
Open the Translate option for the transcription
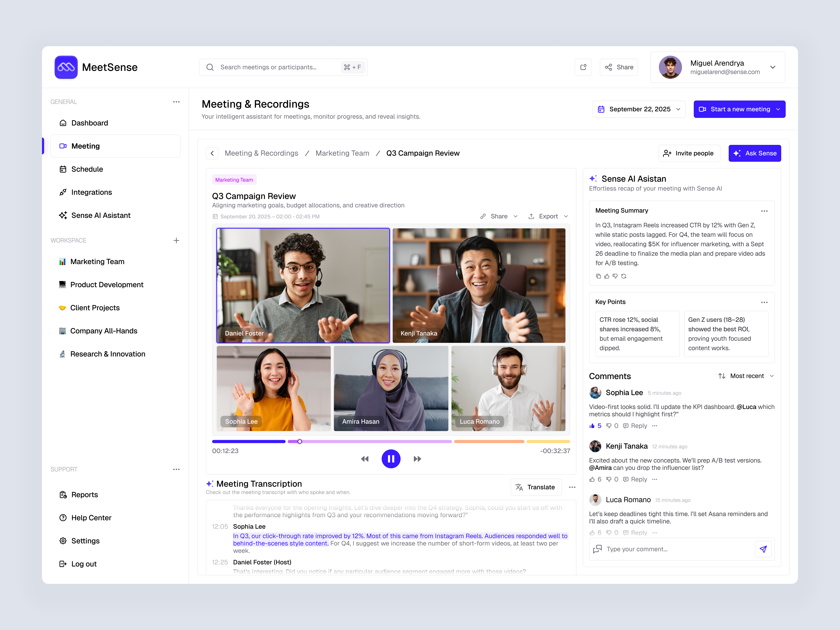(x=536, y=487)
